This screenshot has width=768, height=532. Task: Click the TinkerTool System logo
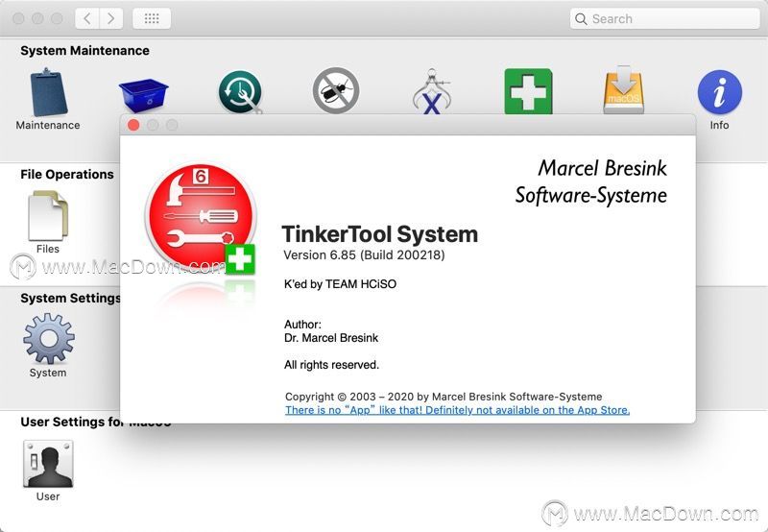pyautogui.click(x=201, y=219)
